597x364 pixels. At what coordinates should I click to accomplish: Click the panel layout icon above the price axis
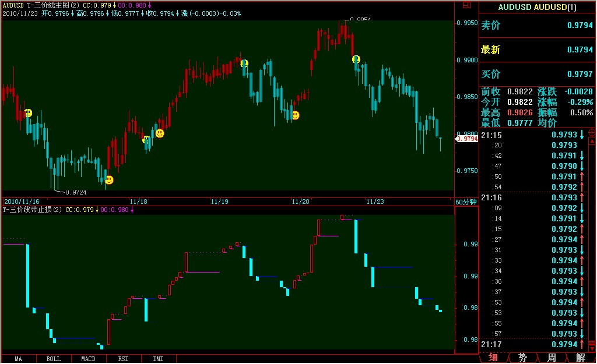466,5
